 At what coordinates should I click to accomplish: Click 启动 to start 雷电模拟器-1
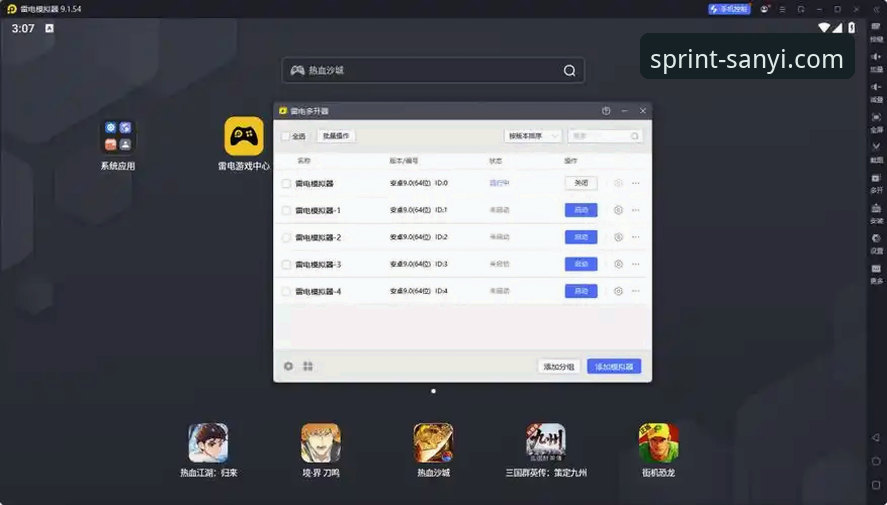[x=581, y=210]
